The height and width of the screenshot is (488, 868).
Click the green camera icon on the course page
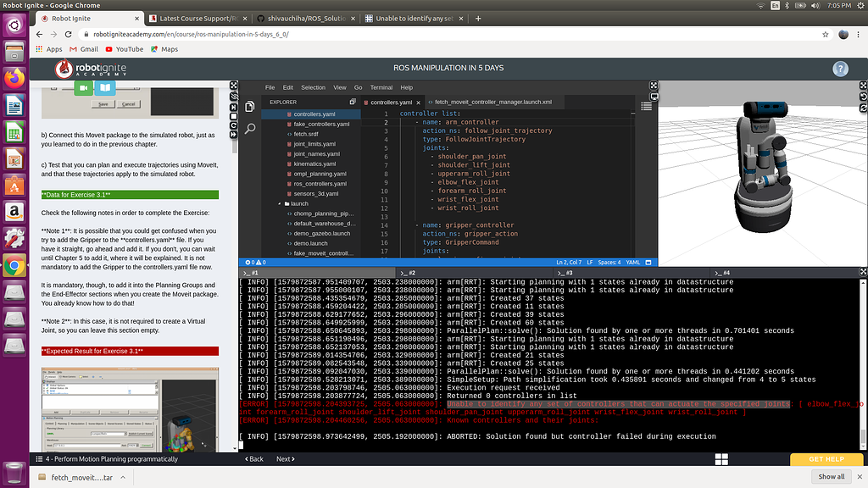[x=82, y=87]
